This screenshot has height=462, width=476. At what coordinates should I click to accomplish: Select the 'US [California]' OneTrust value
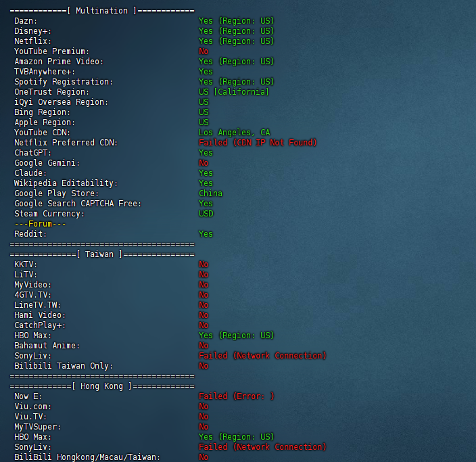coord(234,92)
